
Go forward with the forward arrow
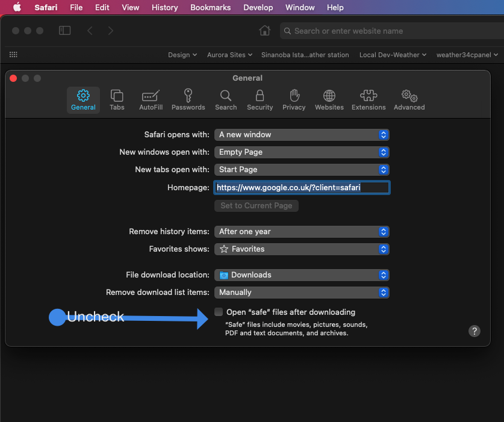pyautogui.click(x=111, y=31)
